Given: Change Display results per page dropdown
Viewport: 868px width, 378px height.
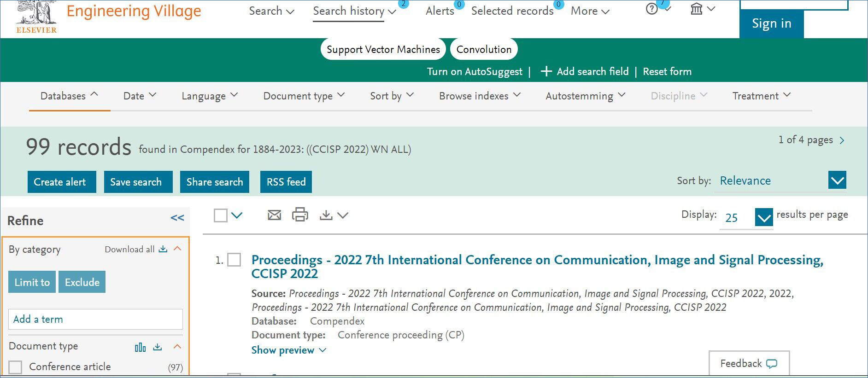Looking at the screenshot, I should coord(764,217).
